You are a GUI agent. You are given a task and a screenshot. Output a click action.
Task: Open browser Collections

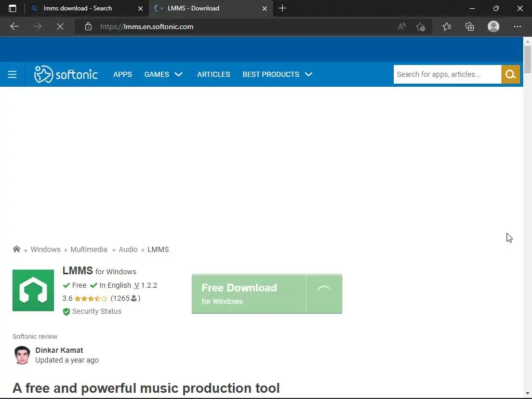(470, 26)
